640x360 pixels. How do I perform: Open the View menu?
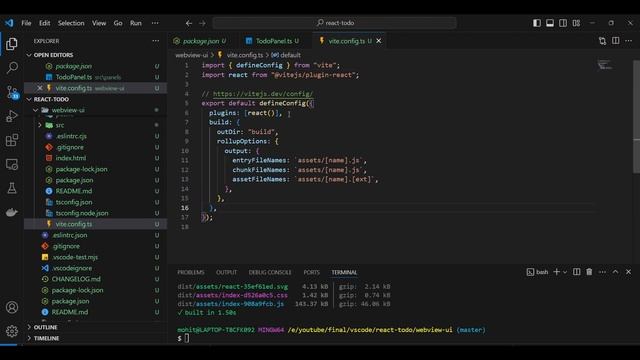[x=99, y=23]
